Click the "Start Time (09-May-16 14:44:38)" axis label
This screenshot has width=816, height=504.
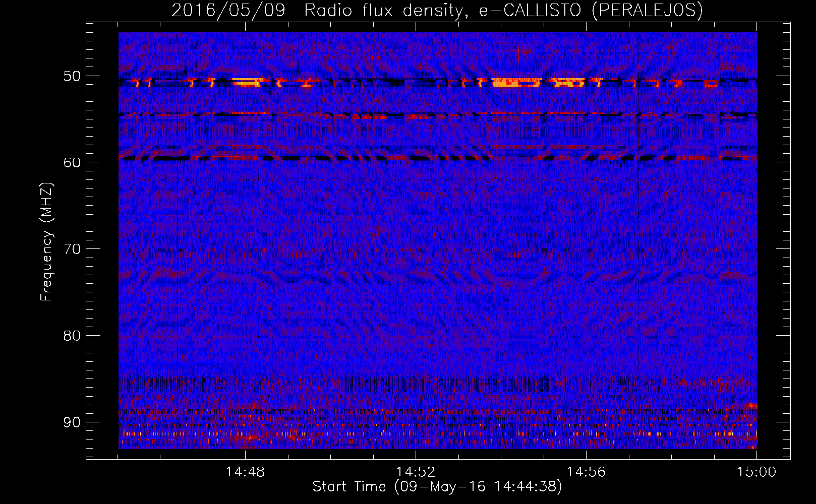pos(437,487)
